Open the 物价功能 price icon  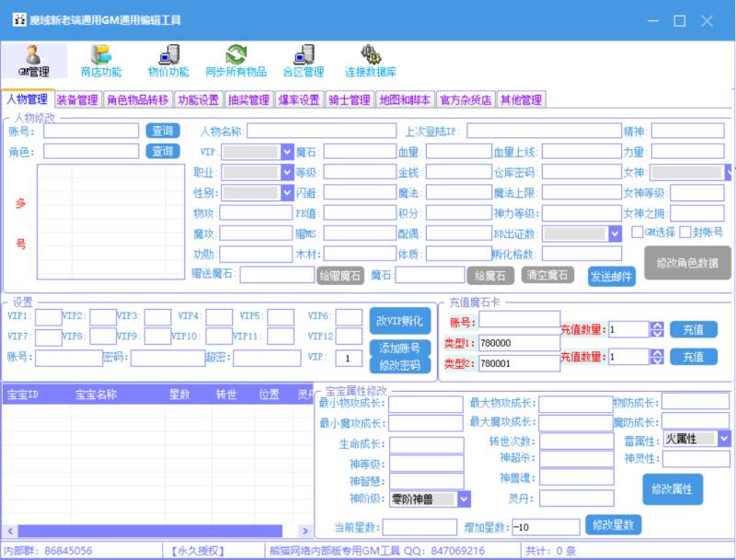(x=168, y=61)
